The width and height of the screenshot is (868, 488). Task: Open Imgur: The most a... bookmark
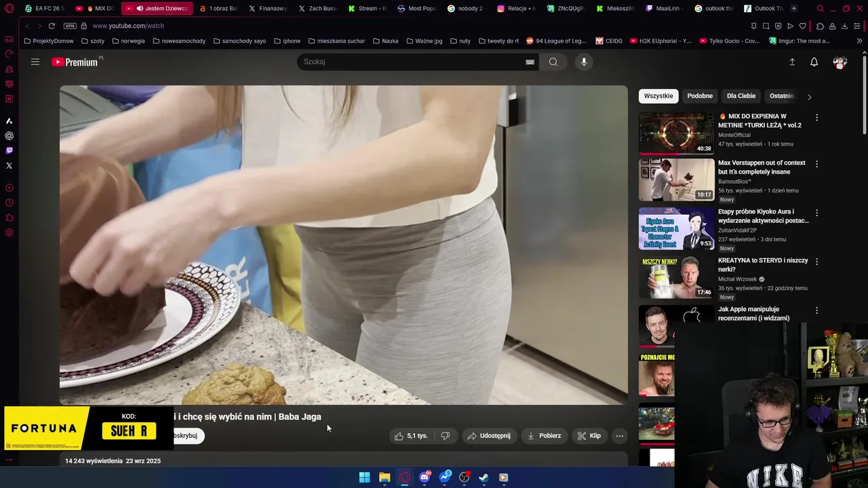[x=800, y=41]
